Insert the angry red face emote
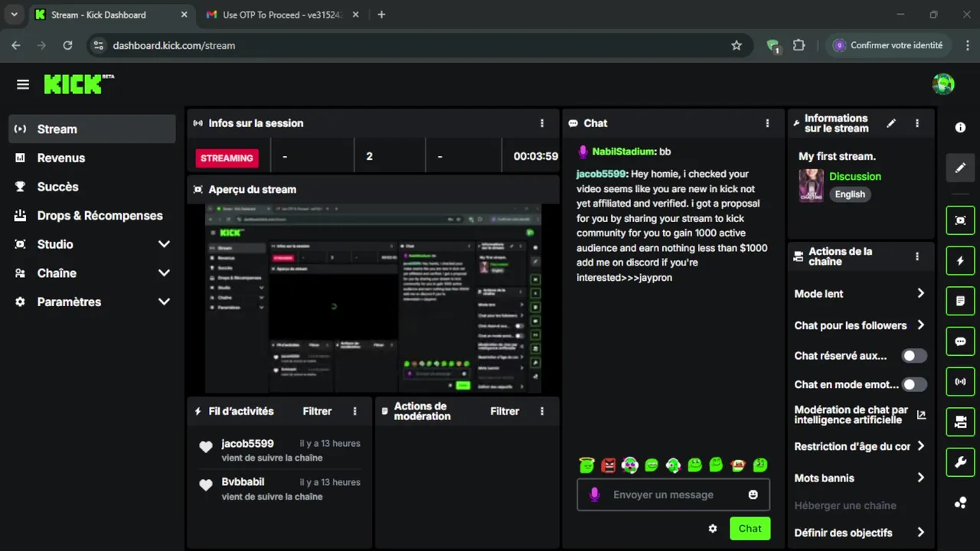The height and width of the screenshot is (551, 980). point(609,465)
